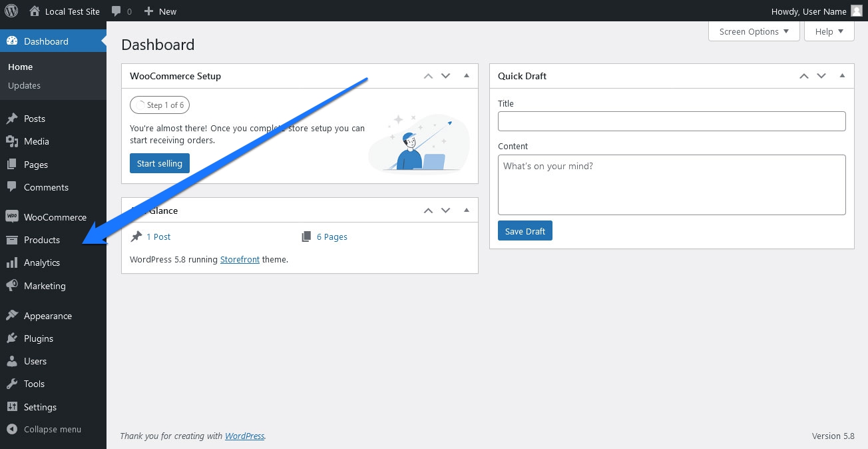The height and width of the screenshot is (449, 868).
Task: Open the Screen Options dropdown
Action: click(754, 31)
